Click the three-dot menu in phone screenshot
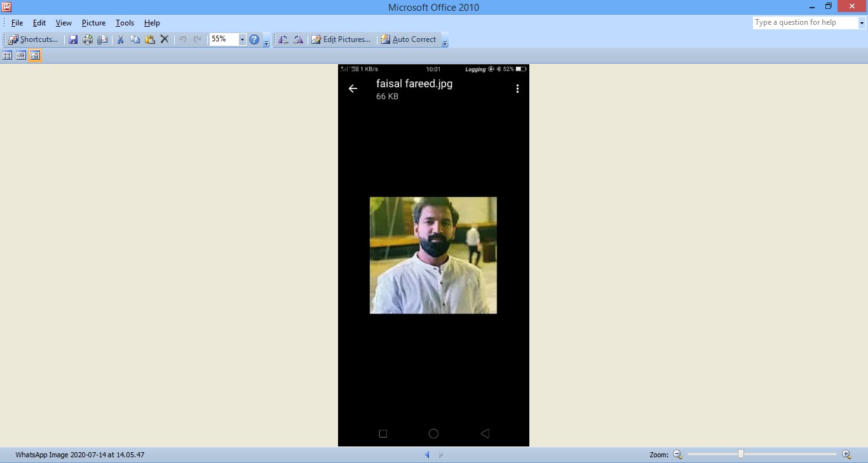 (517, 88)
